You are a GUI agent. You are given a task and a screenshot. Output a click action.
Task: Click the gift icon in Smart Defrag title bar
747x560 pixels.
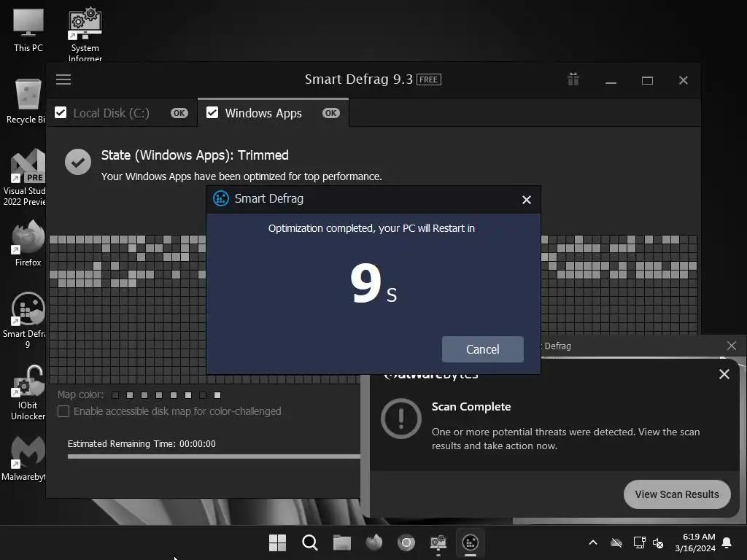point(573,79)
